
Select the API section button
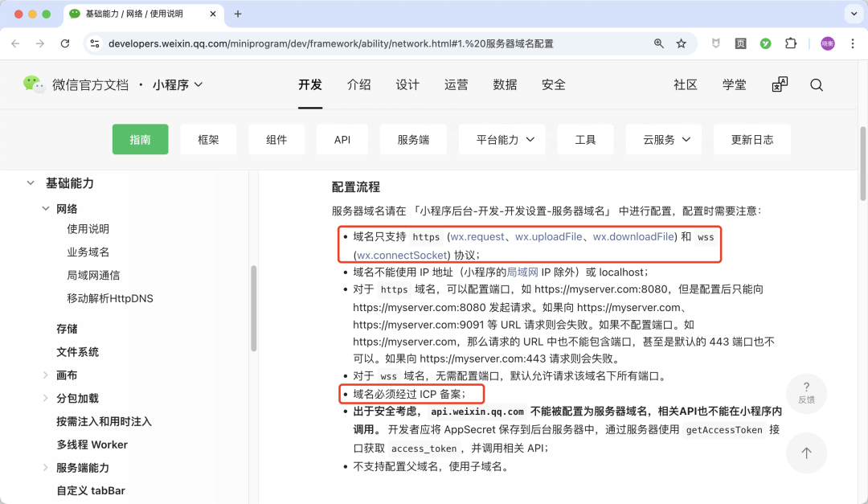(x=342, y=140)
